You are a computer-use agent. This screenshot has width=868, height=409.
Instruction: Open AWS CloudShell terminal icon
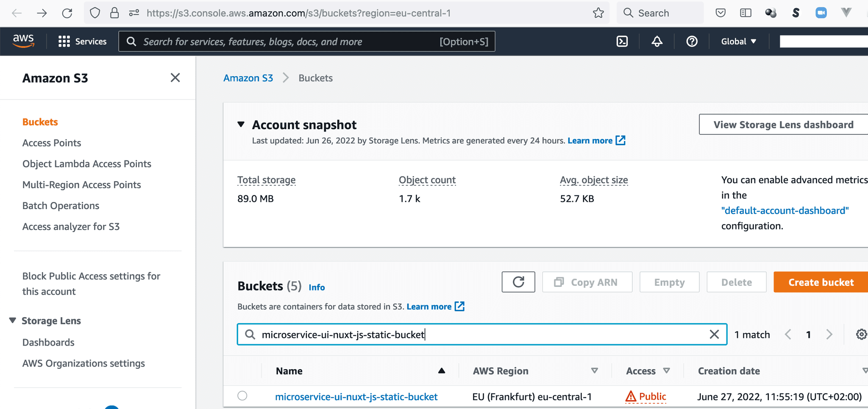pos(622,41)
